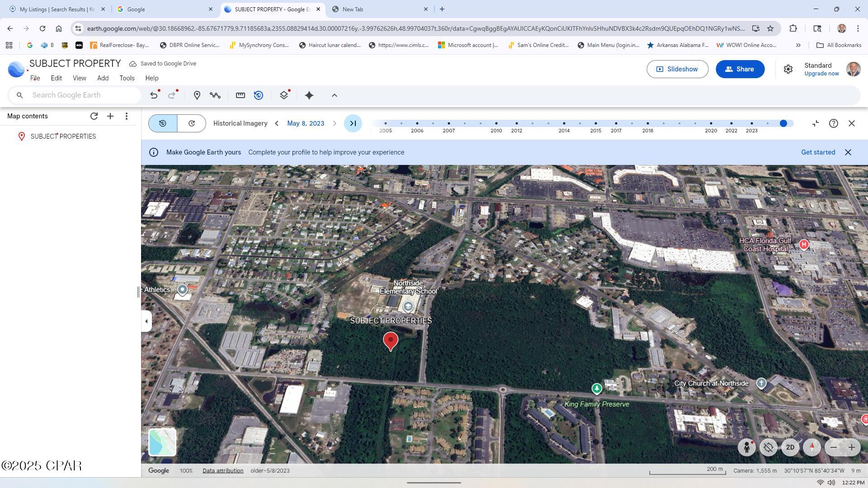Viewport: 868px width, 488px height.
Task: Open the map Layers icon
Action: click(284, 95)
